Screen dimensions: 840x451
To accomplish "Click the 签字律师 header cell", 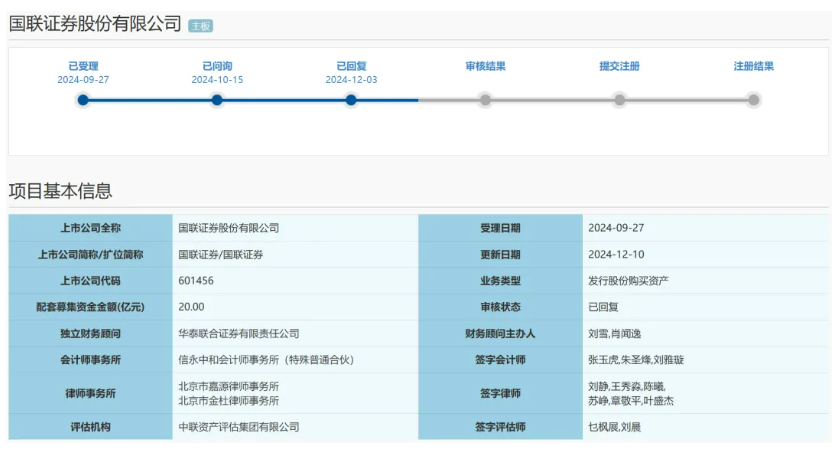I will (x=500, y=393).
